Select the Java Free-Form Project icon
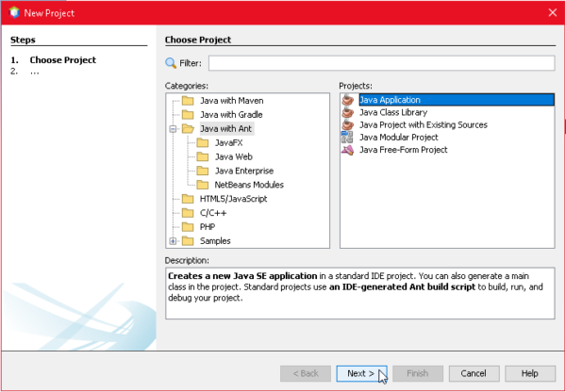 pyautogui.click(x=347, y=149)
